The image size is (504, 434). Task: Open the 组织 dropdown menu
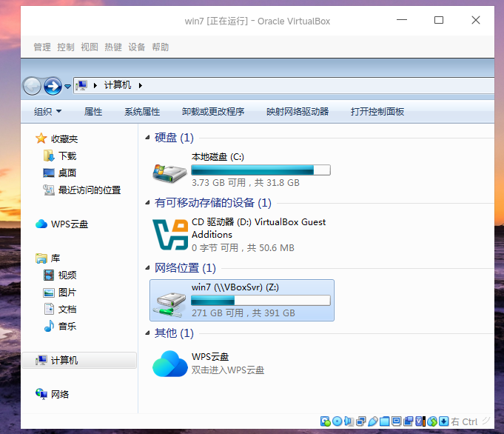47,112
